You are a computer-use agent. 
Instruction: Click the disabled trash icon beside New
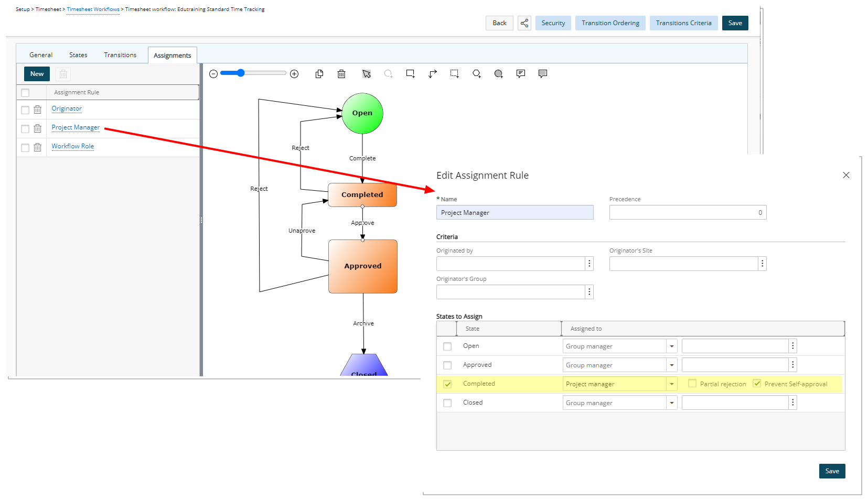[x=63, y=74]
